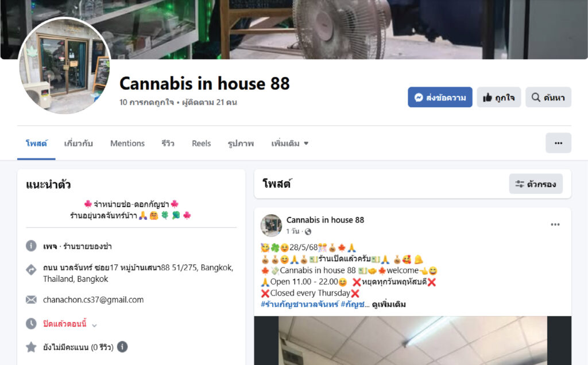Open the page search magnifier button
This screenshot has width=588, height=365.
548,98
